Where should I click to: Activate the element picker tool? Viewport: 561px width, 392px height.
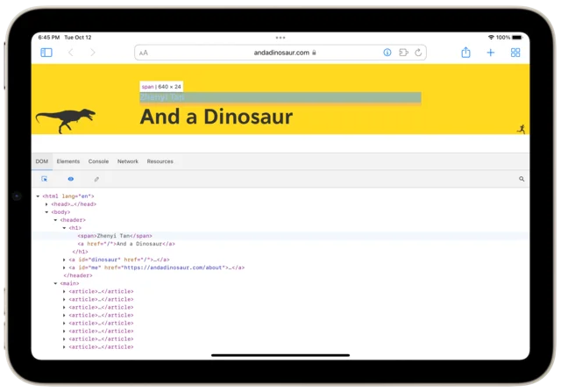click(x=45, y=179)
